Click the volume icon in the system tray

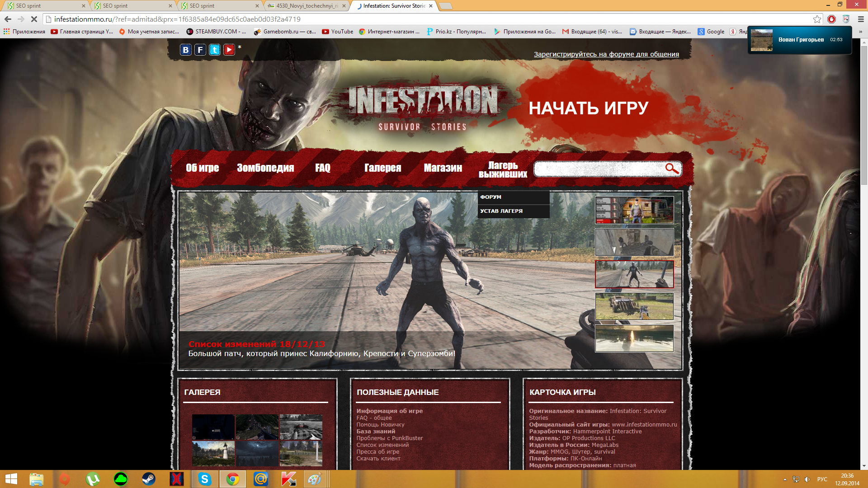[x=807, y=479]
